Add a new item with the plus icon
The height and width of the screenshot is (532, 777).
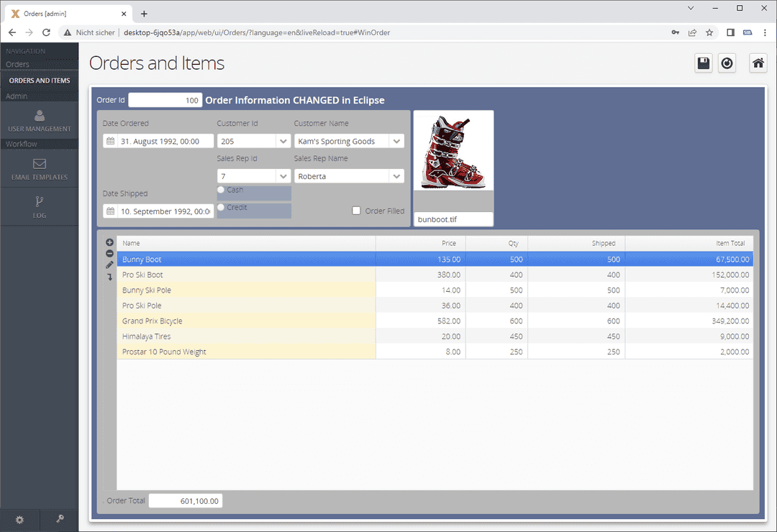[109, 242]
